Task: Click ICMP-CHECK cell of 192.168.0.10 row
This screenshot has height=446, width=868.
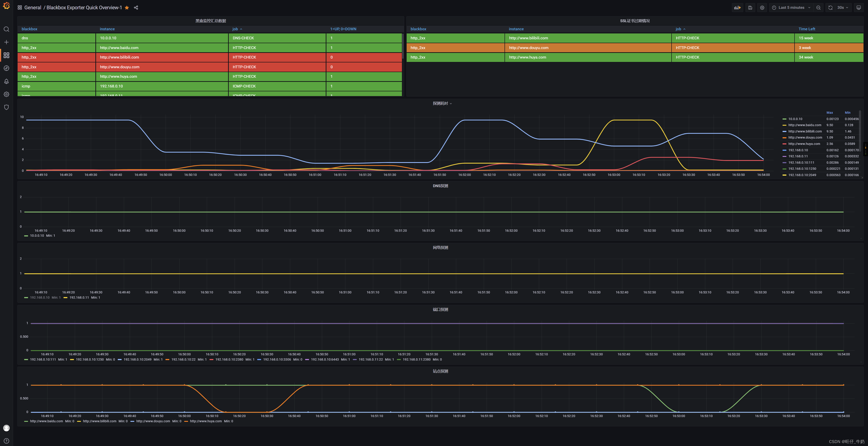Action: point(277,86)
